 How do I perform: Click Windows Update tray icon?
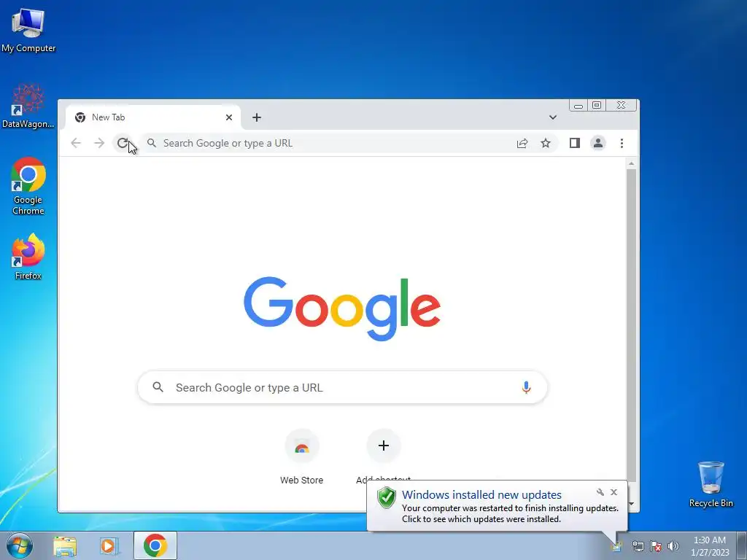coord(617,546)
